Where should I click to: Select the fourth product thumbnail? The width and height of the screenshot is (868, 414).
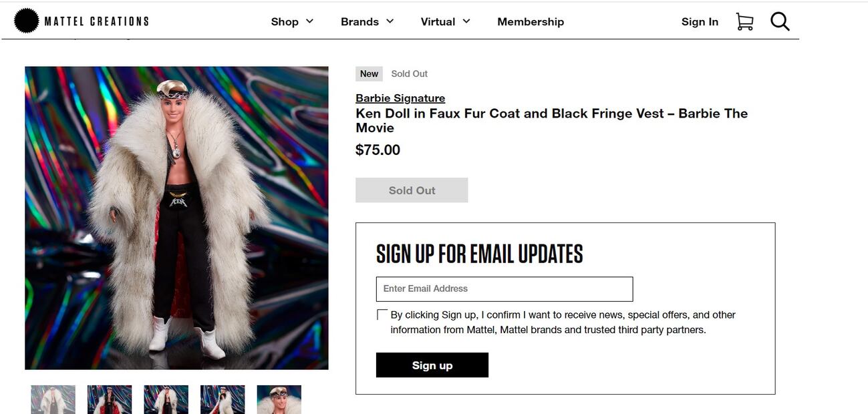(x=223, y=399)
